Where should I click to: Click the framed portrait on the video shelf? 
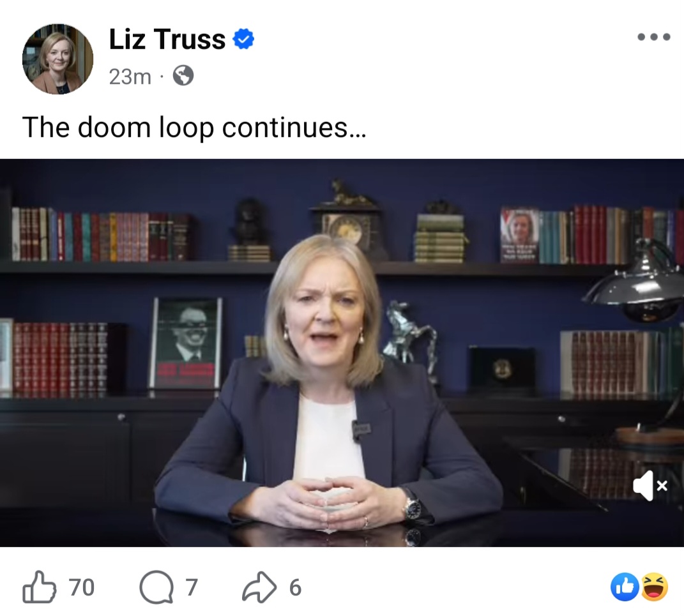186,343
